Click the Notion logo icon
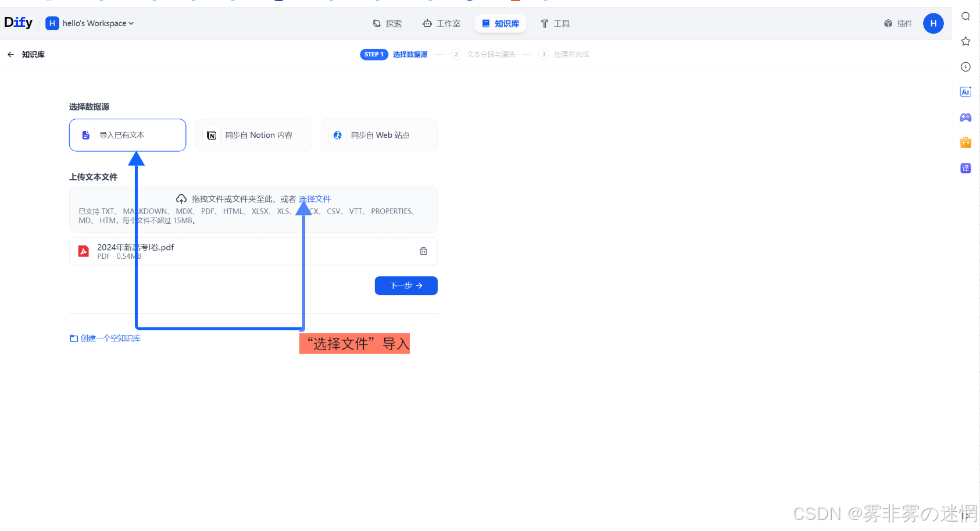 [x=212, y=135]
